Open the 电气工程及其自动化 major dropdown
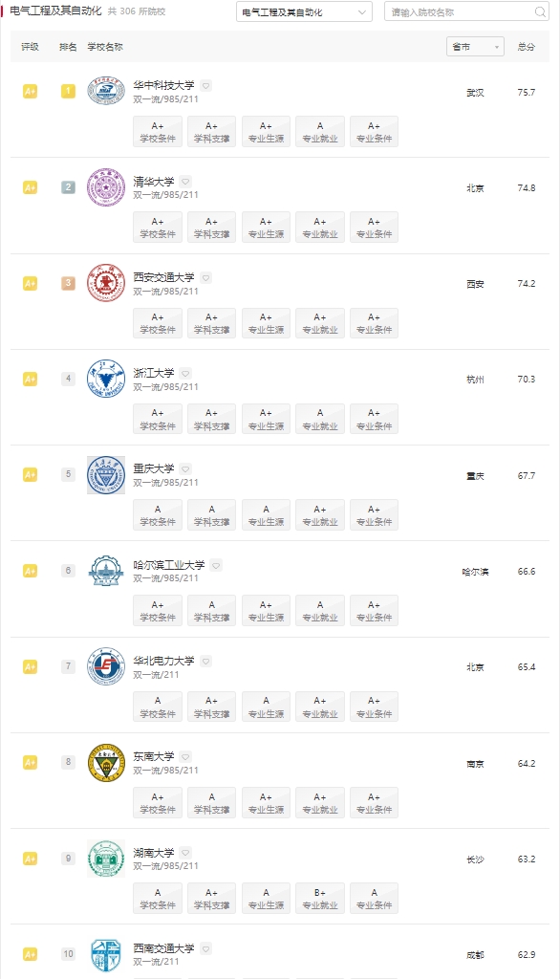This screenshot has height=979, width=560. (304, 11)
